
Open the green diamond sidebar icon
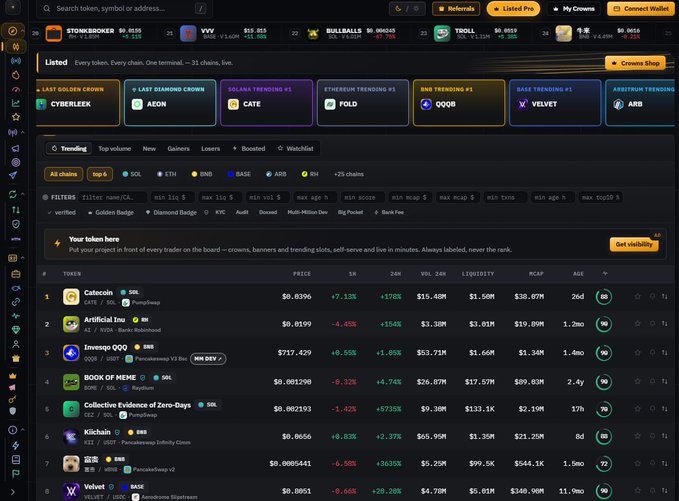[16, 330]
